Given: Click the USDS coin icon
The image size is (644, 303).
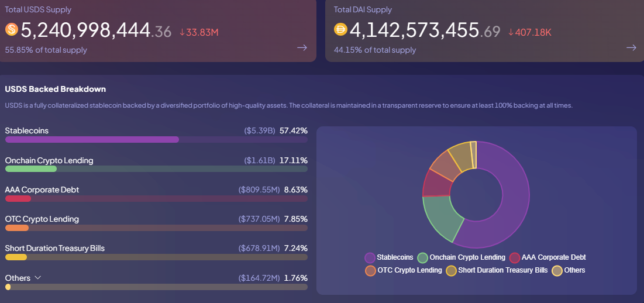Looking at the screenshot, I should pos(12,30).
